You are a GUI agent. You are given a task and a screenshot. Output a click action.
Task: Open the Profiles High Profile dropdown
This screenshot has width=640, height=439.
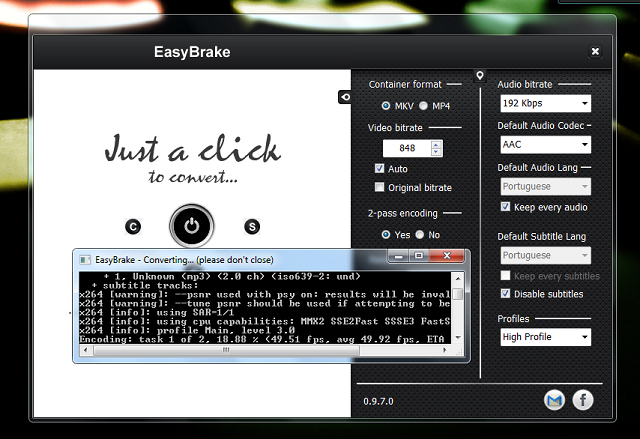point(545,337)
